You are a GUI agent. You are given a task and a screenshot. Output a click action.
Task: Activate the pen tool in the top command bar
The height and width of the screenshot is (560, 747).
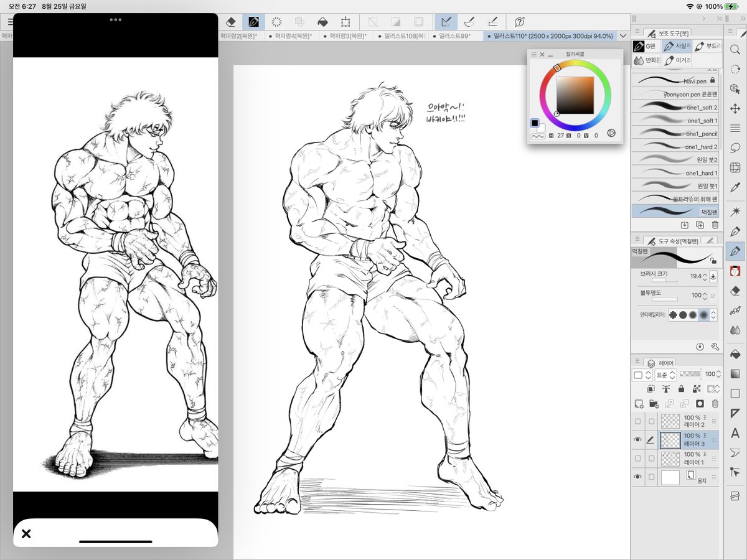(x=253, y=22)
